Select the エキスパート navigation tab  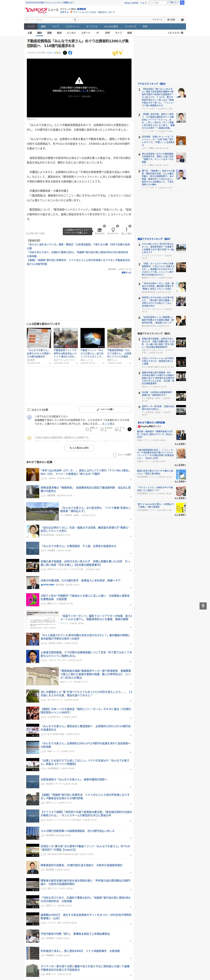(x=72, y=27)
